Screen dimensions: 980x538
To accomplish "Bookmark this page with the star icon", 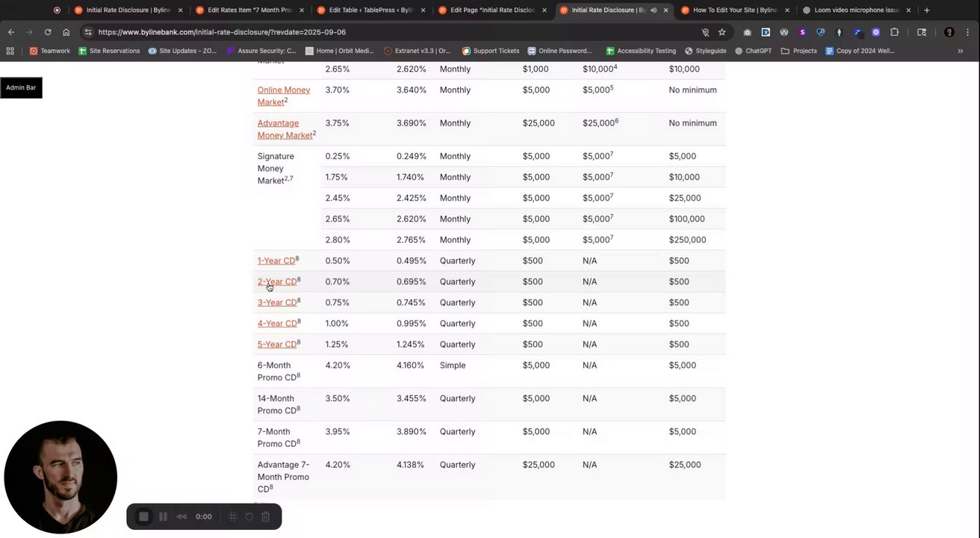I will coord(722,32).
